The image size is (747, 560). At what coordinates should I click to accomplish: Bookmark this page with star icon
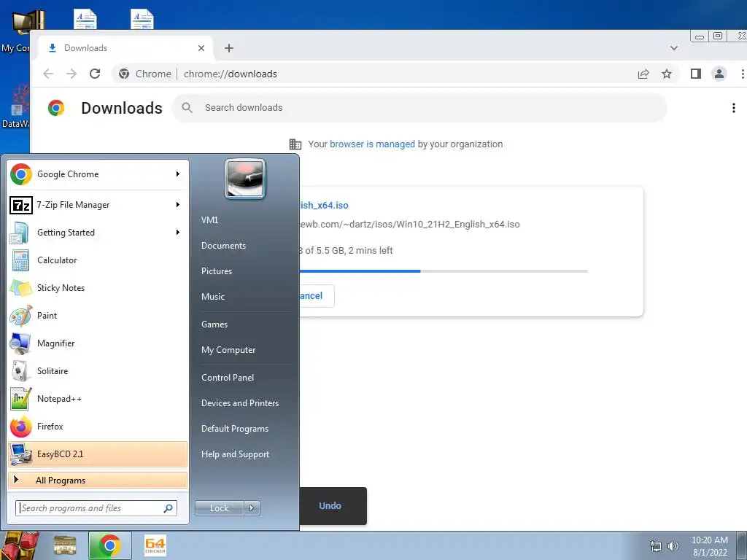(x=667, y=74)
